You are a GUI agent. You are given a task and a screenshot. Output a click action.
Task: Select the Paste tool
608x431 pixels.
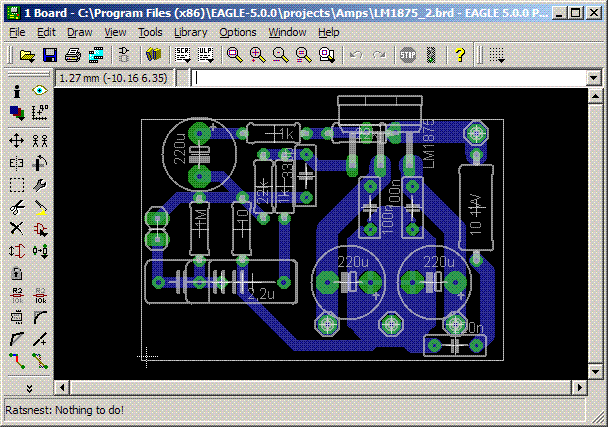pos(40,207)
